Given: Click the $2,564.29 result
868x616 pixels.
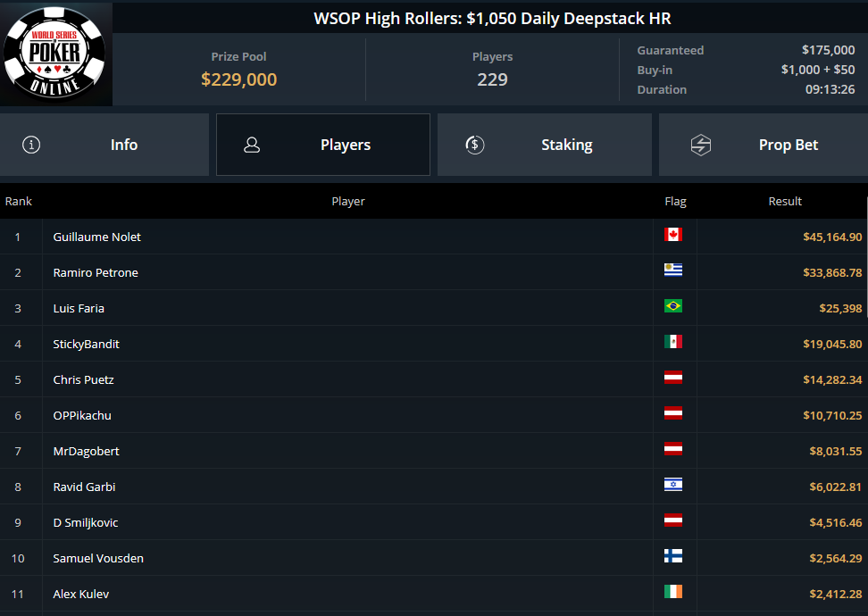Looking at the screenshot, I should tap(836, 559).
